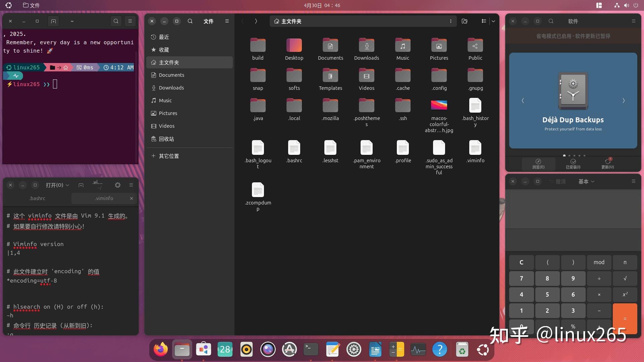
Task: Select the second carousel dot in Software
Action: click(x=569, y=156)
